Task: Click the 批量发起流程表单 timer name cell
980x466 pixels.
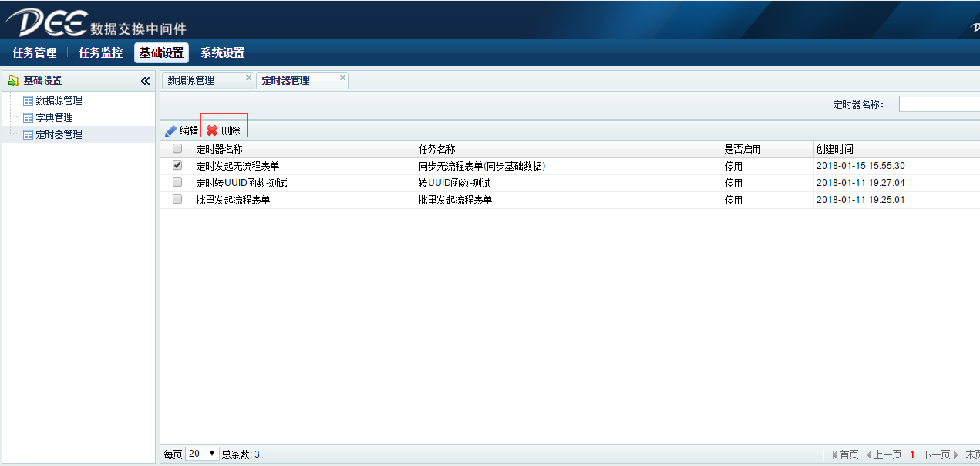Action: [x=233, y=200]
